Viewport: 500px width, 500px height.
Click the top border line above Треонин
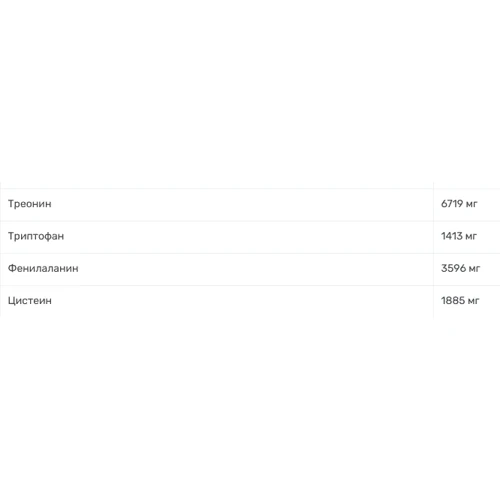pos(250,189)
